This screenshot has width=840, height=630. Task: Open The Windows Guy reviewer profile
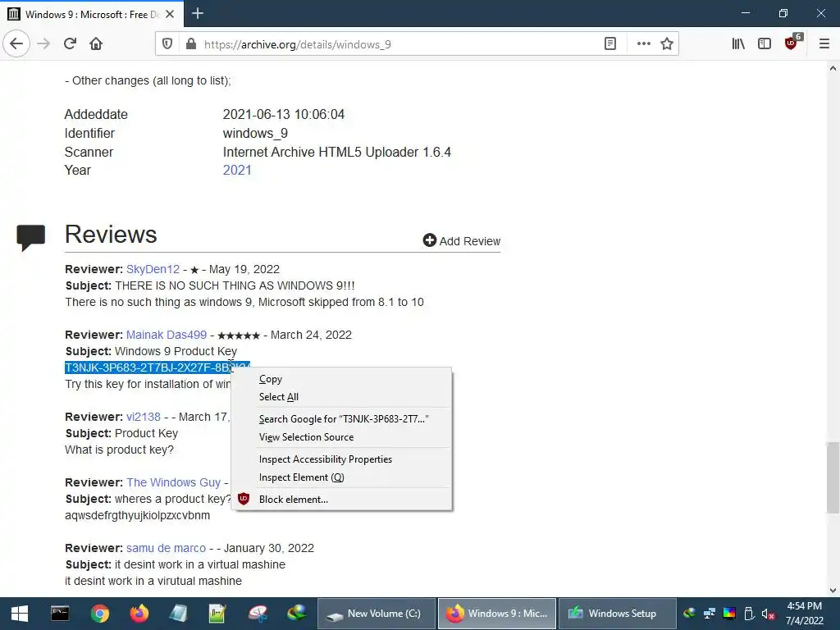tap(173, 482)
